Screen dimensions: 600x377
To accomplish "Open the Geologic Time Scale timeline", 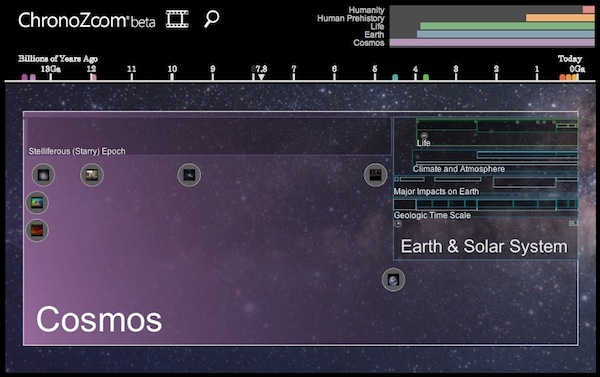I will [x=432, y=215].
